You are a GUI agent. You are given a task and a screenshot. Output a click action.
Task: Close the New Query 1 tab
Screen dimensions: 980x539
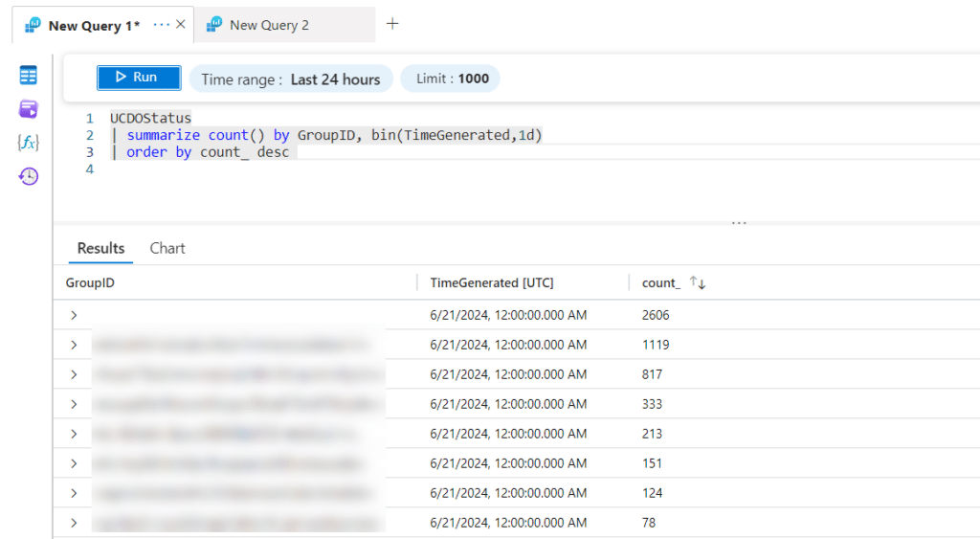pos(181,24)
